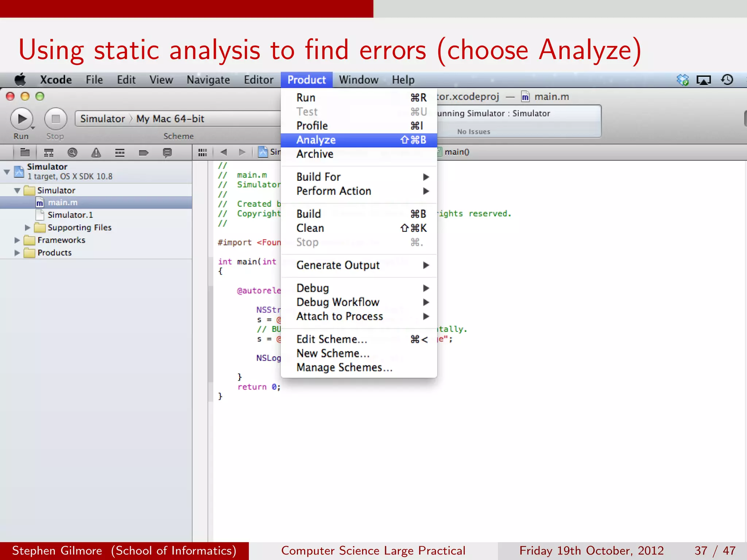The image size is (747, 560).
Task: Open the Generate Output submenu
Action: click(359, 265)
